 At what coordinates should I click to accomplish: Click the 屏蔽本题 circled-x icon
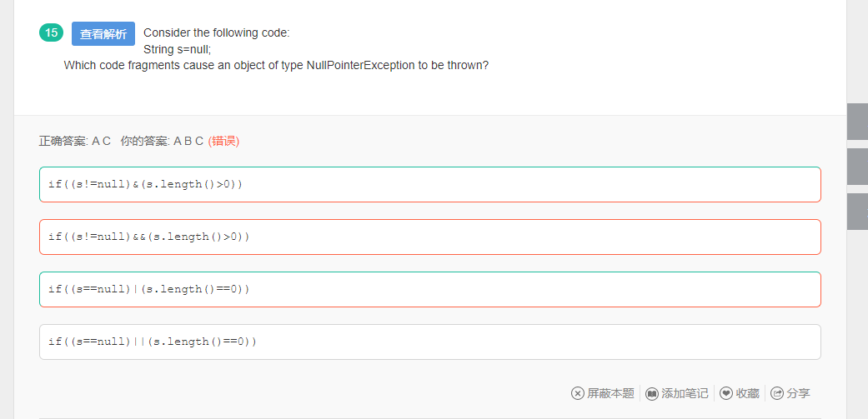coord(577,393)
